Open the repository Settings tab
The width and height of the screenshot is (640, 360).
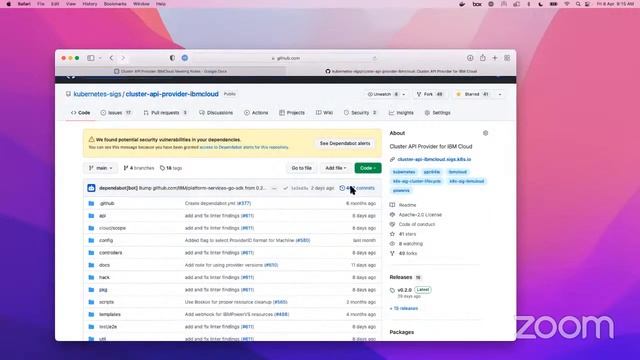(x=437, y=113)
